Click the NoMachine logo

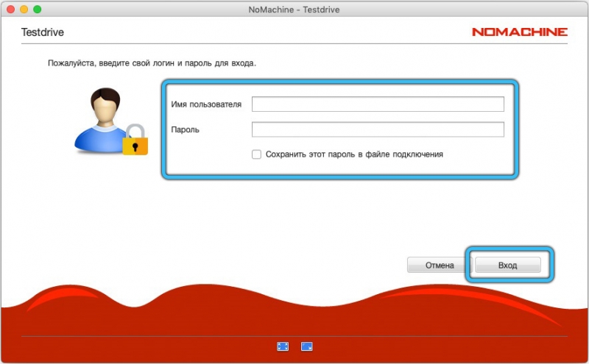coord(520,32)
